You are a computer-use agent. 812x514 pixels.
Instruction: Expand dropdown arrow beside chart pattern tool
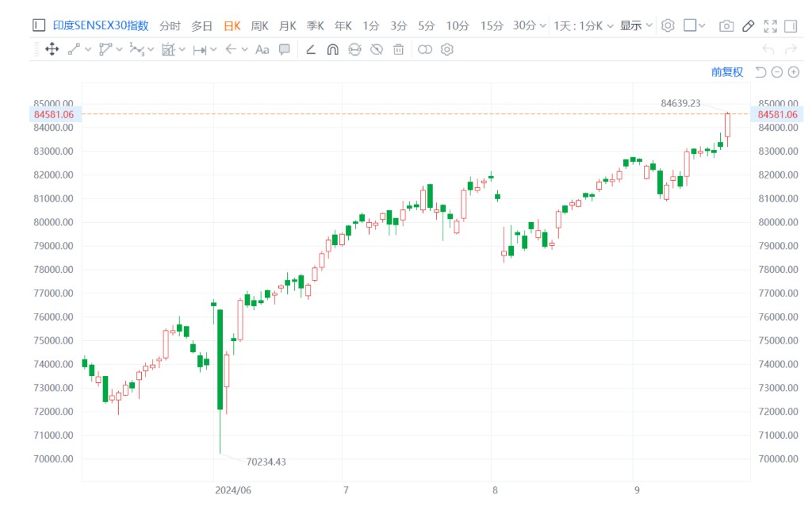coord(182,49)
